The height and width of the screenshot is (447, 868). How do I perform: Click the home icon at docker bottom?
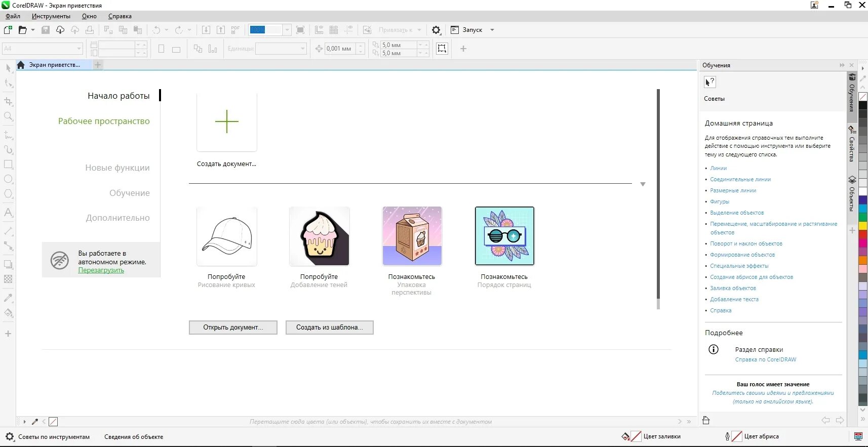(x=706, y=420)
